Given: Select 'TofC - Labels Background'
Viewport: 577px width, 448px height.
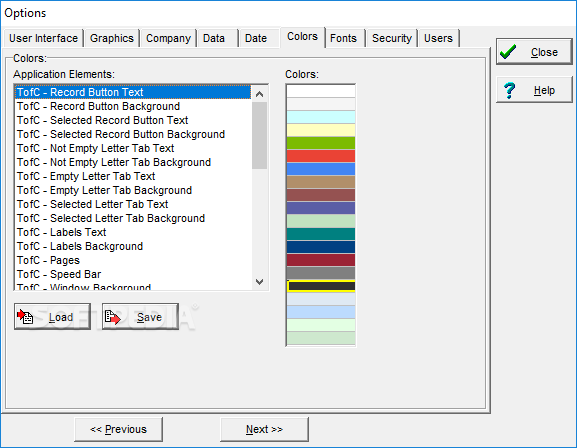Looking at the screenshot, I should coord(133,246).
